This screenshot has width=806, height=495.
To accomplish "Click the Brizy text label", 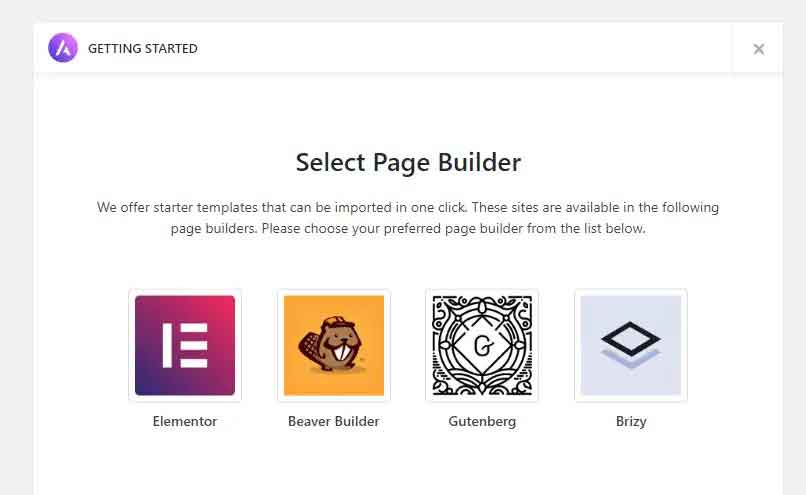I will (x=631, y=421).
